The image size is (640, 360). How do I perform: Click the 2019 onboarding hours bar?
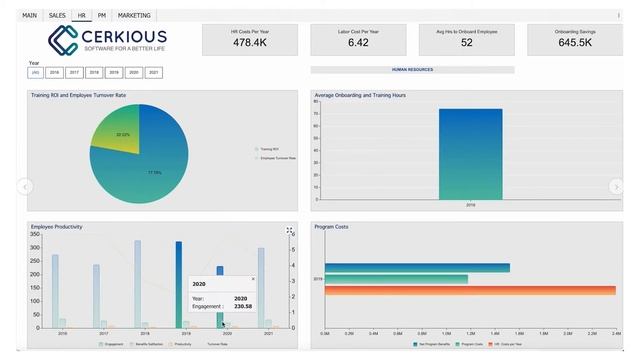(471, 154)
